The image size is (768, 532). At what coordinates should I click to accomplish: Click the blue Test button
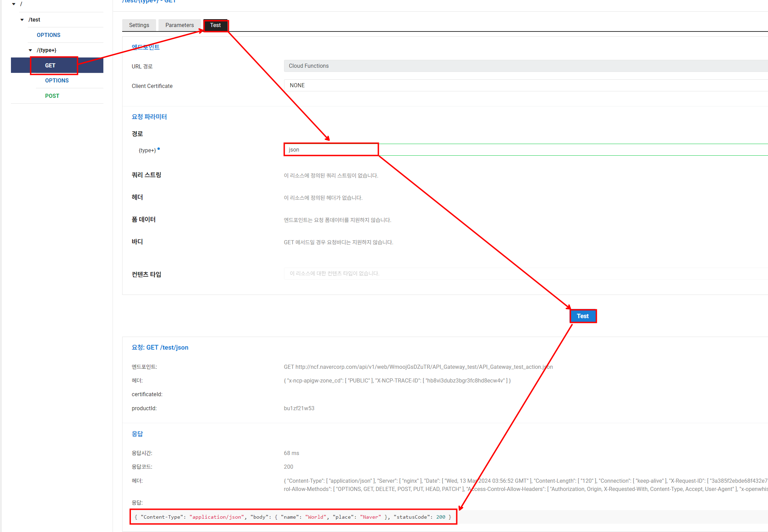point(583,316)
